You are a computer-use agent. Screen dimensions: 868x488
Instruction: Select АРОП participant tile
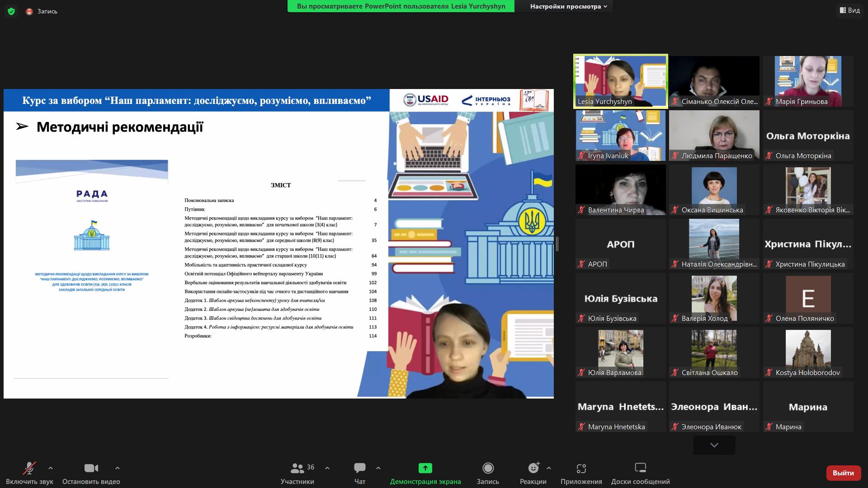coord(621,244)
